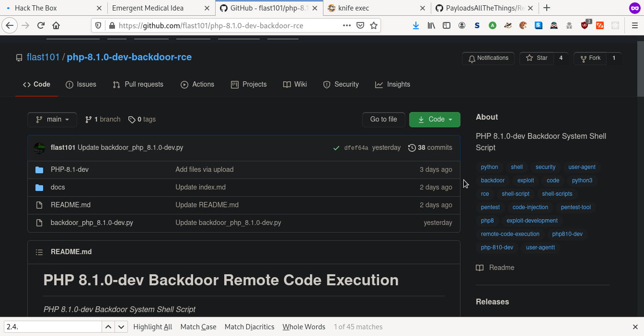Star the php-8.1.0-dev-backdoor-rce repository
The image size is (644, 336).
tap(537, 58)
